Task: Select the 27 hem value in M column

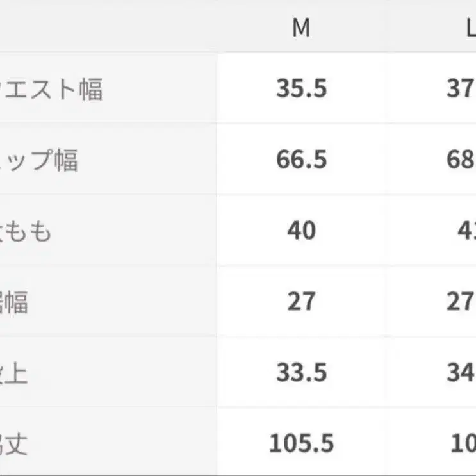Action: [301, 301]
